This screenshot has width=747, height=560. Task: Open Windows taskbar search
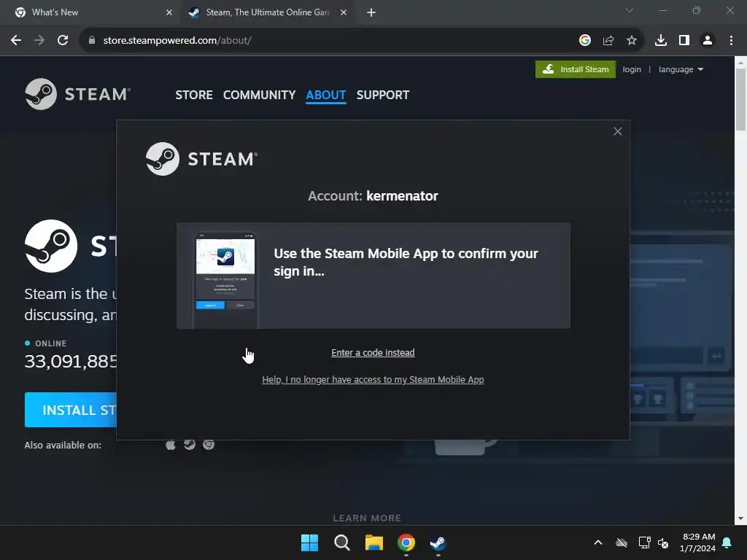point(341,542)
